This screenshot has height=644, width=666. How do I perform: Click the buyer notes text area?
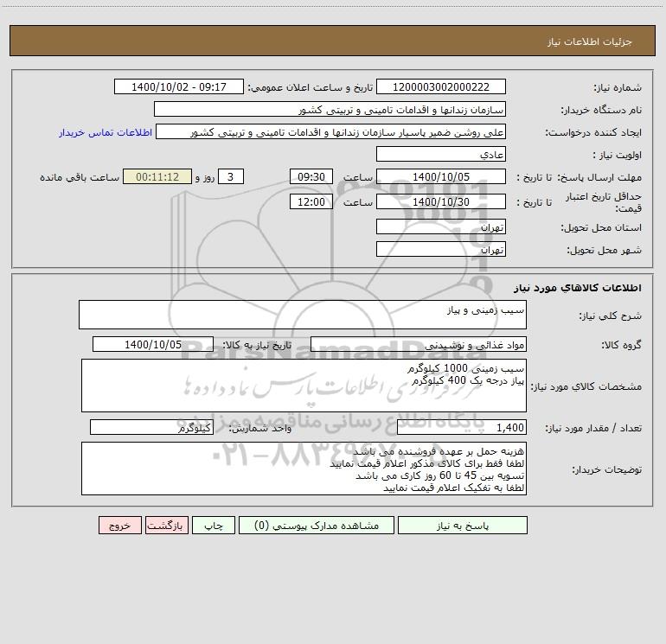click(304, 469)
